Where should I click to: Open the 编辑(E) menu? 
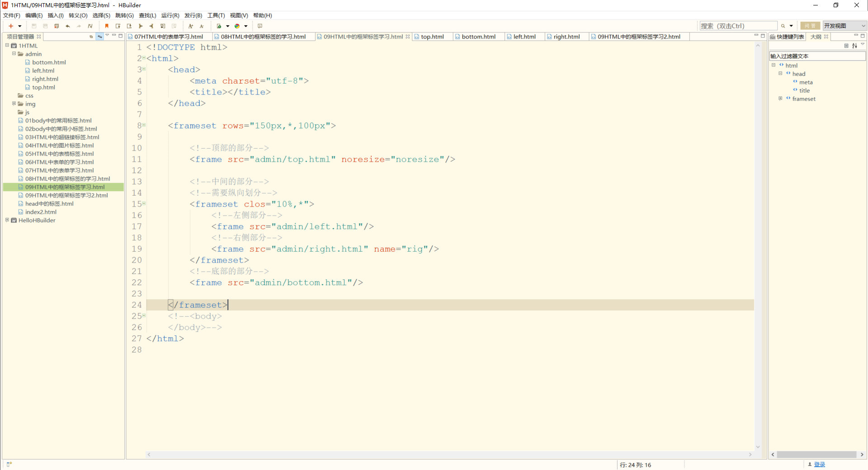[x=34, y=15]
